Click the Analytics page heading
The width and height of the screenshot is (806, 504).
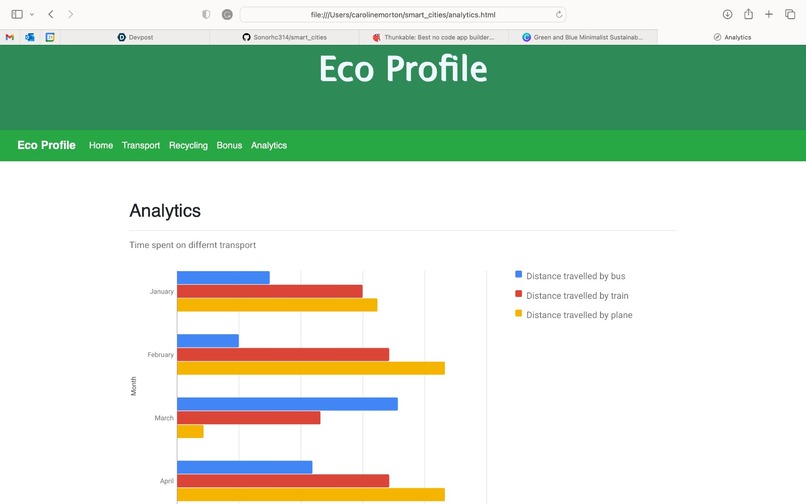click(x=165, y=211)
